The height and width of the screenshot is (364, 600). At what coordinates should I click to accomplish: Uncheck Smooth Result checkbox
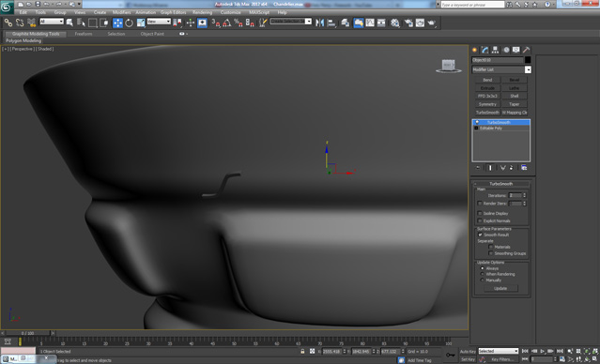480,235
